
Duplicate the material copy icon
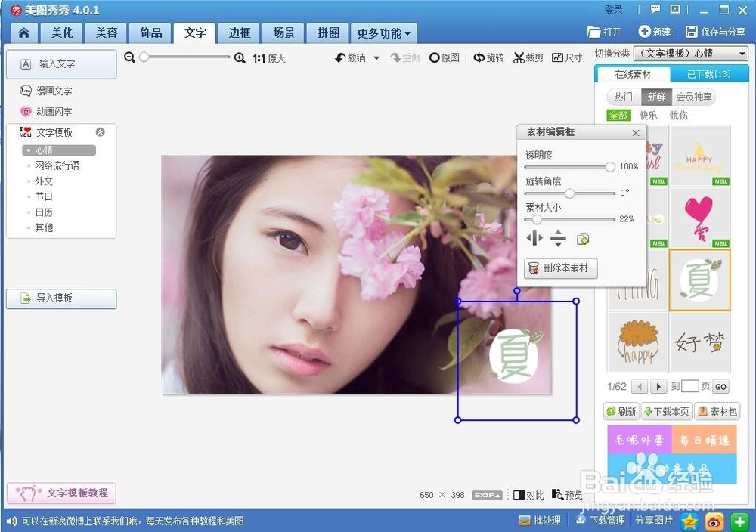click(582, 239)
